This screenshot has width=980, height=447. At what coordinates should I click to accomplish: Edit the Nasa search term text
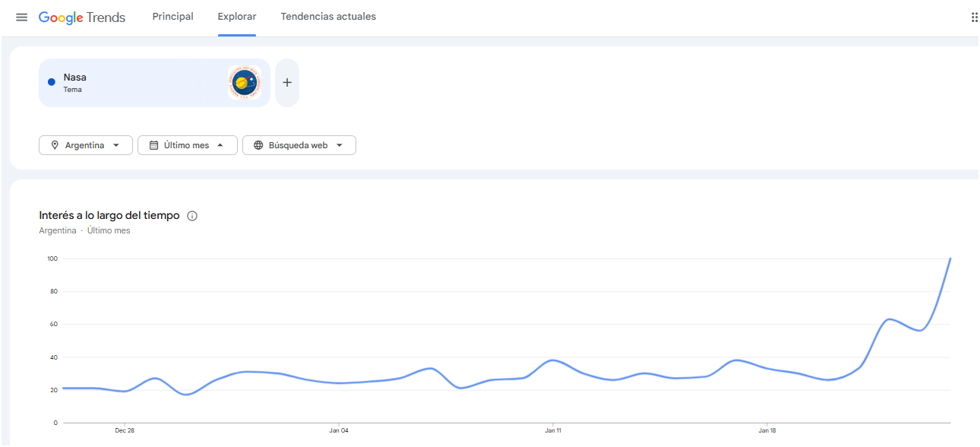coord(75,78)
